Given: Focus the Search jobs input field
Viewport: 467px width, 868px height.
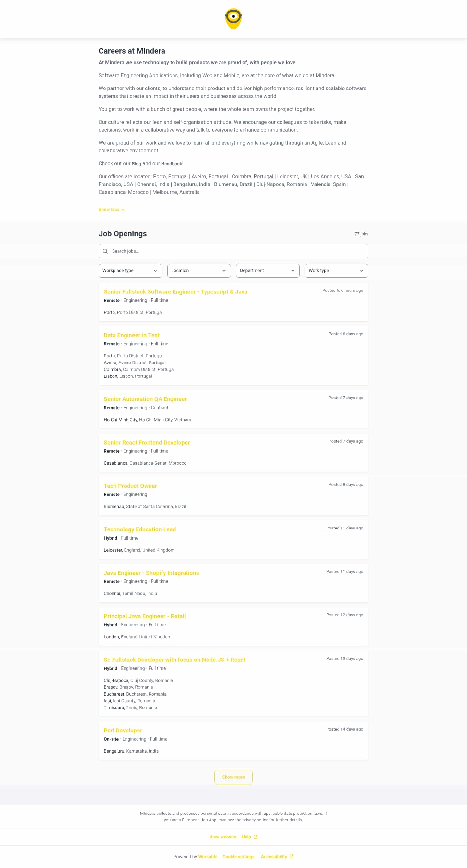Looking at the screenshot, I should click(233, 251).
